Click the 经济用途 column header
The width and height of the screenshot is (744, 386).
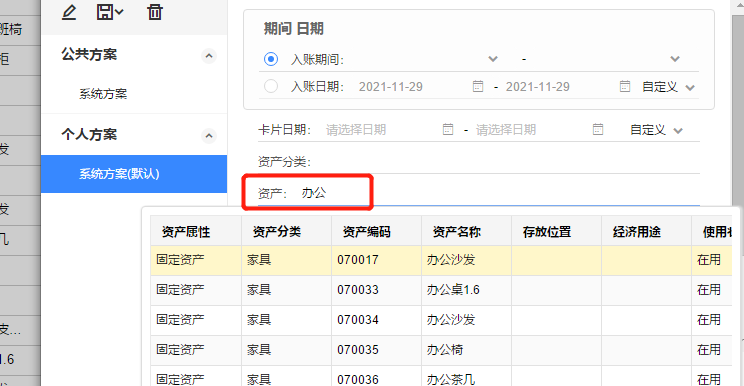(x=647, y=231)
